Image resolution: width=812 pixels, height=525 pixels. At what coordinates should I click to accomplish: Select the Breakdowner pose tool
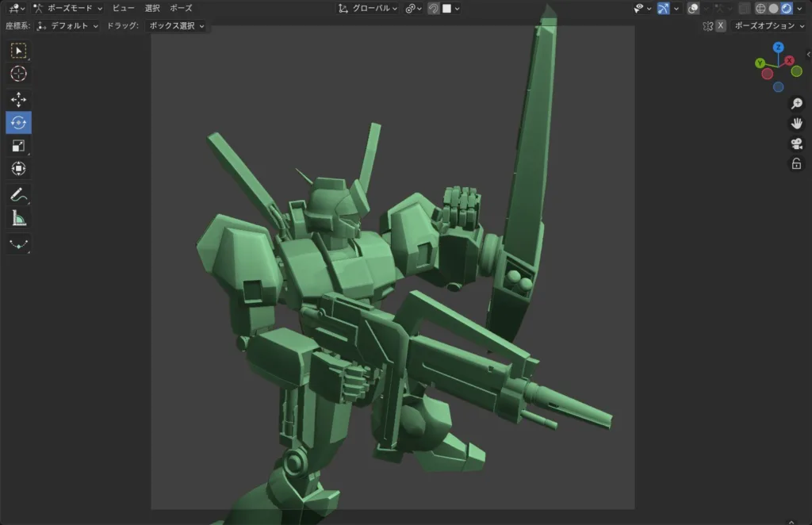[18, 244]
